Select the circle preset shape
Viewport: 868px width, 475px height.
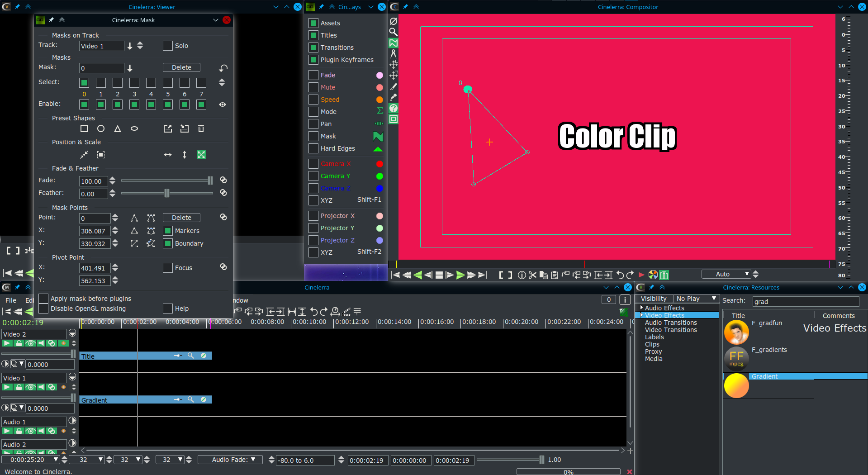(x=101, y=129)
